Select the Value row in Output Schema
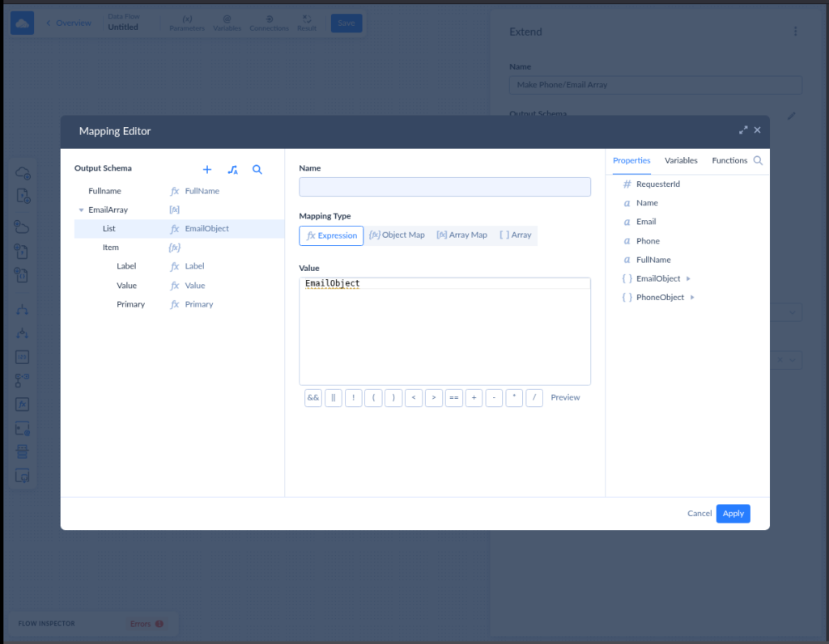 click(179, 286)
